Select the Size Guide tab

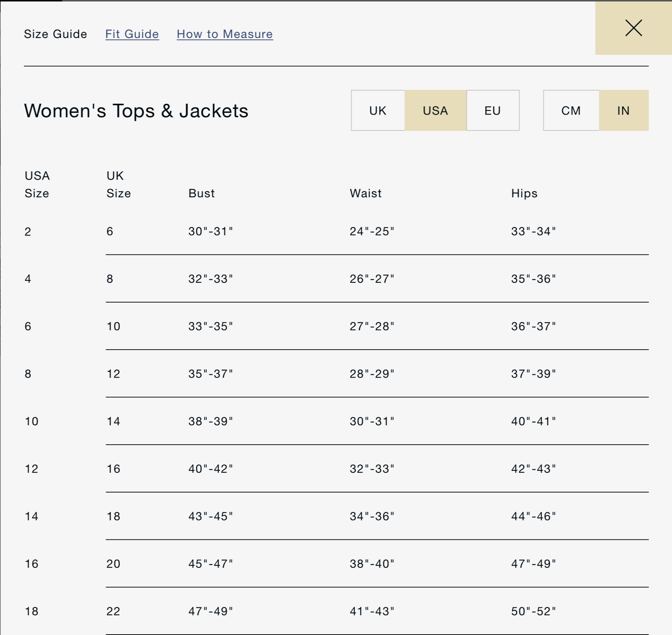(x=55, y=34)
